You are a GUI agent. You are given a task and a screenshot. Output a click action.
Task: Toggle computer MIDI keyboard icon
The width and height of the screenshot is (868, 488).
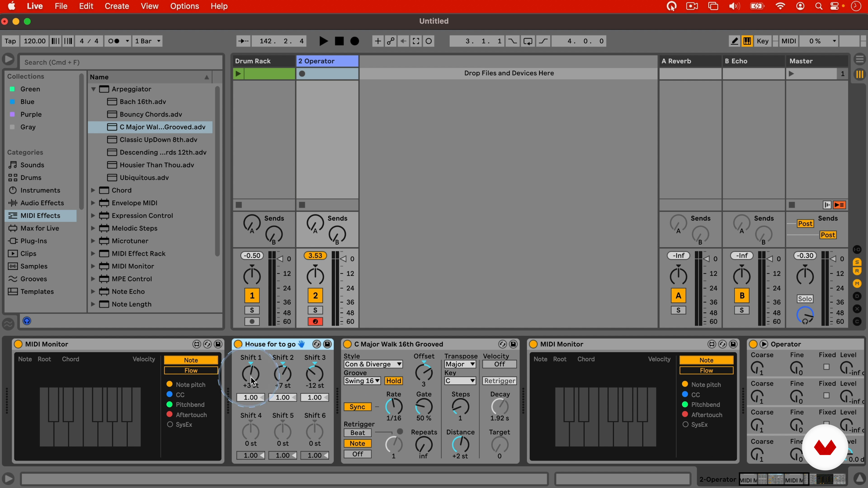pos(747,41)
